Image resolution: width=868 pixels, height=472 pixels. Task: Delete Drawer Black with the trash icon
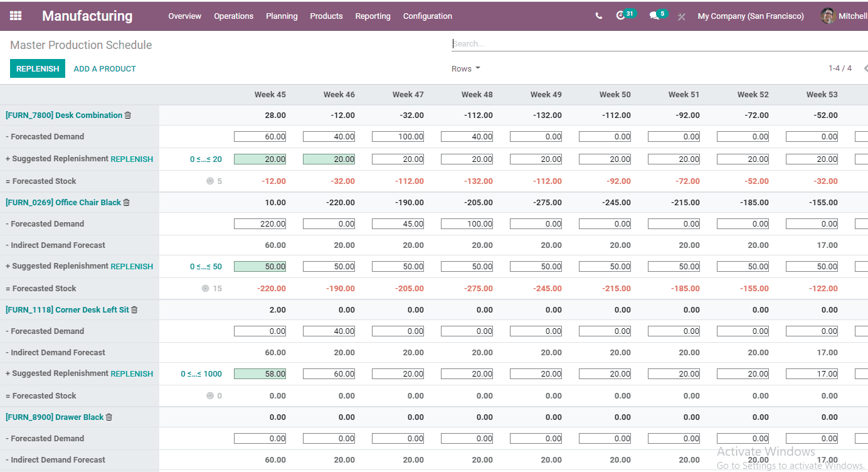(x=110, y=417)
